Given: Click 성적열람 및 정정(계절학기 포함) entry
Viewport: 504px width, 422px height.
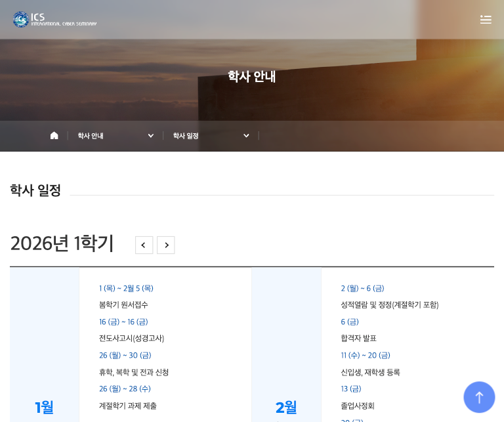Looking at the screenshot, I should pyautogui.click(x=389, y=305).
